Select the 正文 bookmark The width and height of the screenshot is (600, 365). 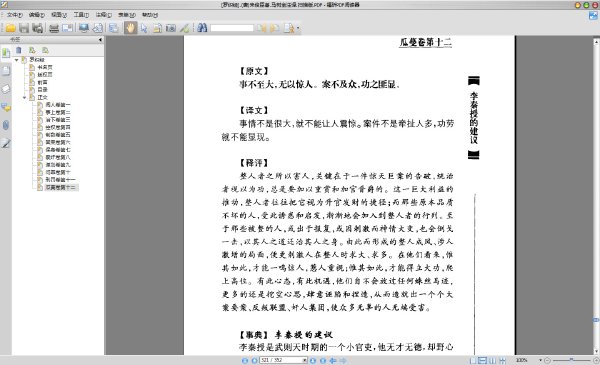[x=42, y=97]
